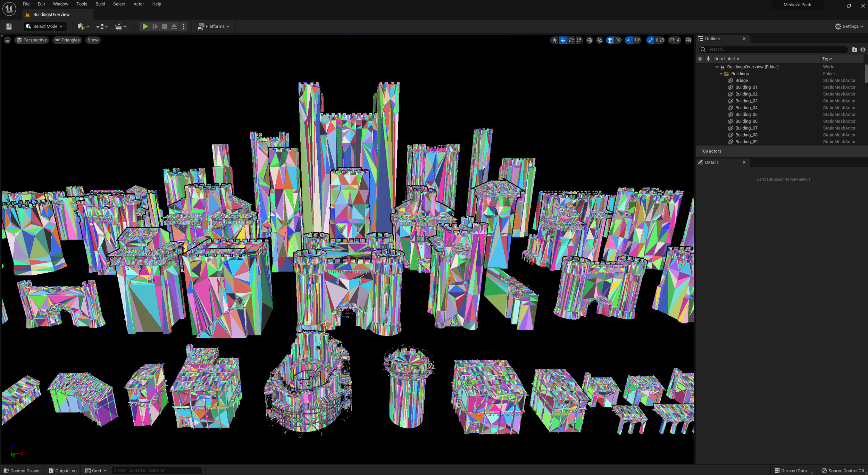The image size is (868, 475).
Task: Open the Edit menu
Action: click(41, 4)
